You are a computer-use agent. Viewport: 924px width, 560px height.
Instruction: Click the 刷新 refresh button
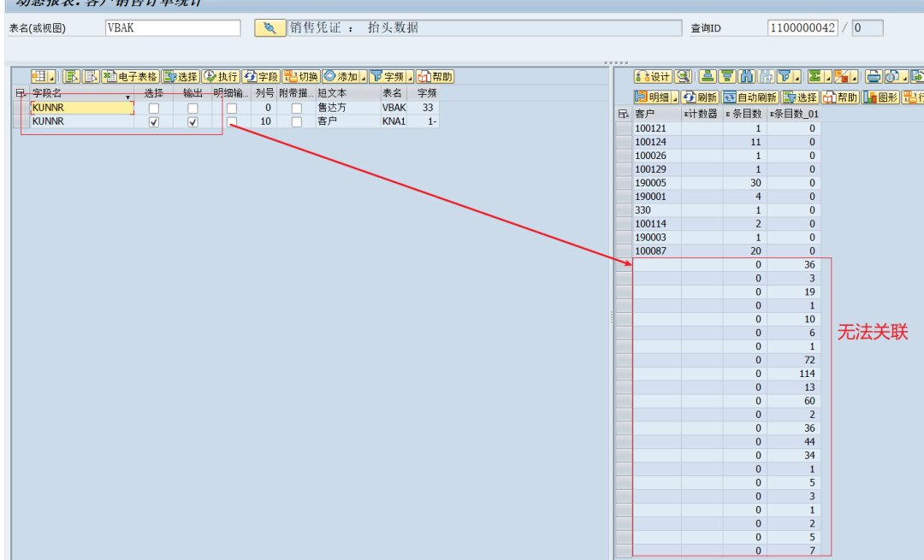[700, 97]
